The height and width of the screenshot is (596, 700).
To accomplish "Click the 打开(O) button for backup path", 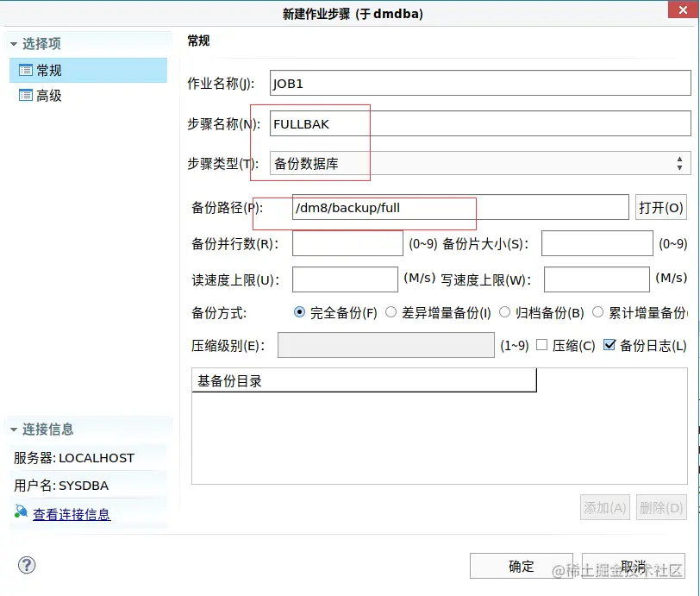I will [x=661, y=207].
